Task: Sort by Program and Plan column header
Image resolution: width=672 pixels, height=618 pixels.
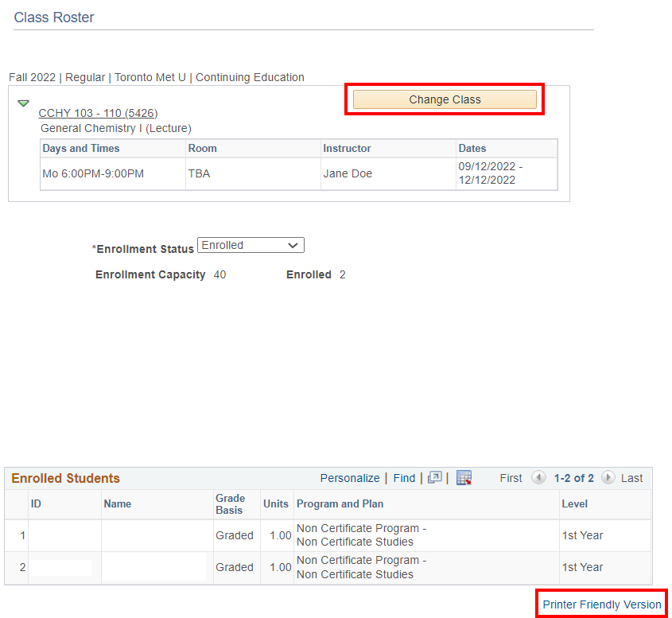Action: tap(340, 503)
